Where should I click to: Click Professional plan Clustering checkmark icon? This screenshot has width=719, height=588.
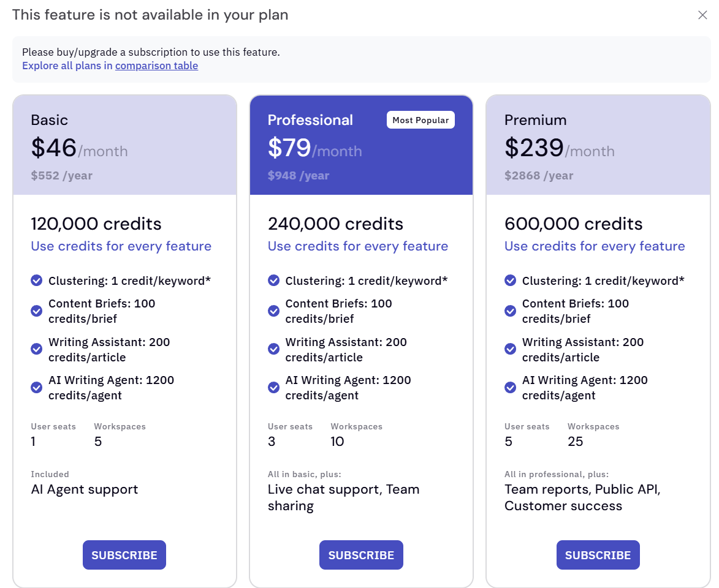point(274,281)
